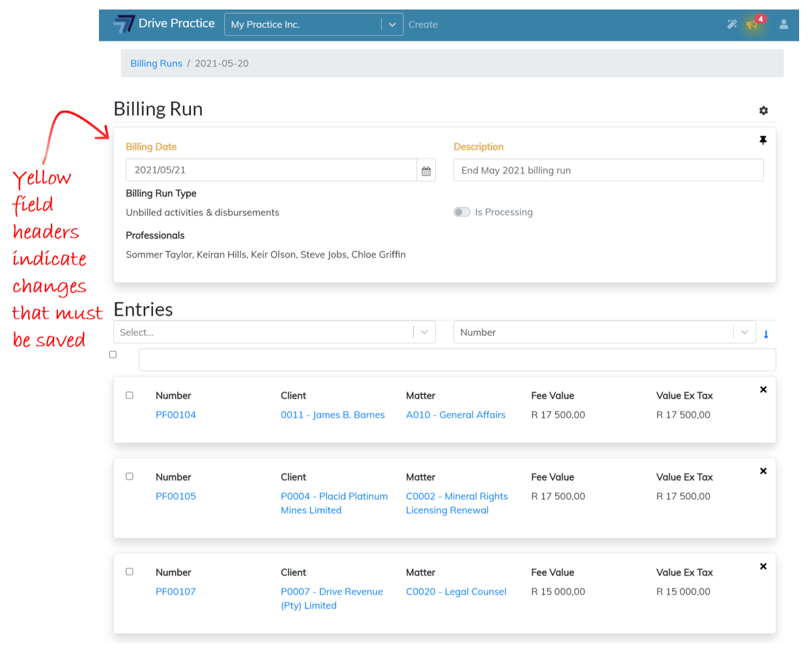
Task: Toggle the Is Processing switch
Action: click(x=462, y=212)
